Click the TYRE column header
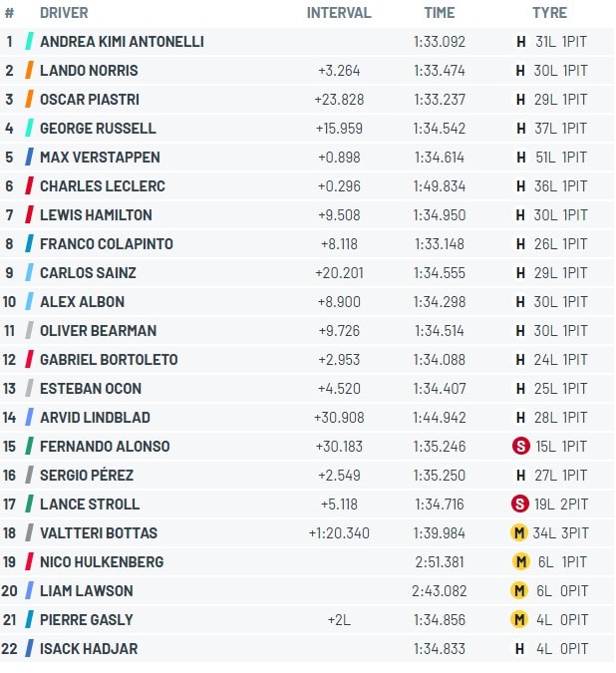Image resolution: width=616 pixels, height=673 pixels. pos(549,13)
